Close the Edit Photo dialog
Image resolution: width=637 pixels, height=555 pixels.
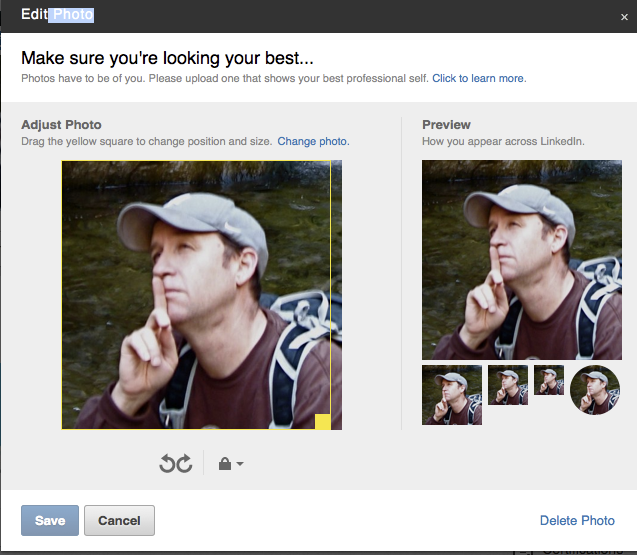tap(624, 17)
